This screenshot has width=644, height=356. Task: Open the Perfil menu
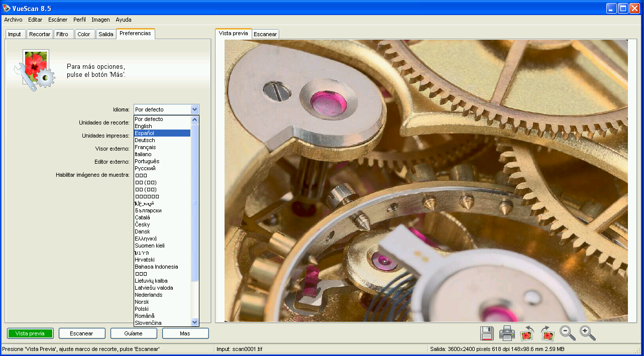click(79, 20)
